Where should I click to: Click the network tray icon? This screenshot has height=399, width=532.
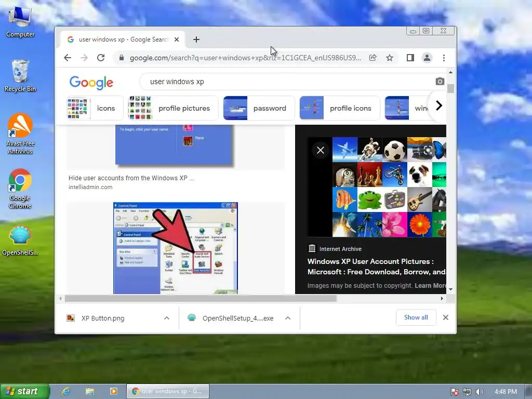point(467,392)
